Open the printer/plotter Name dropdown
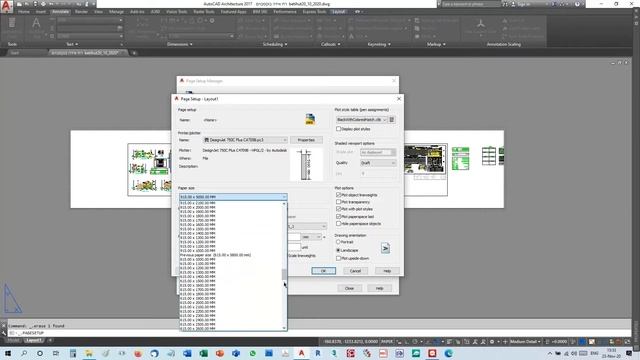The image size is (640, 360). tap(245, 140)
